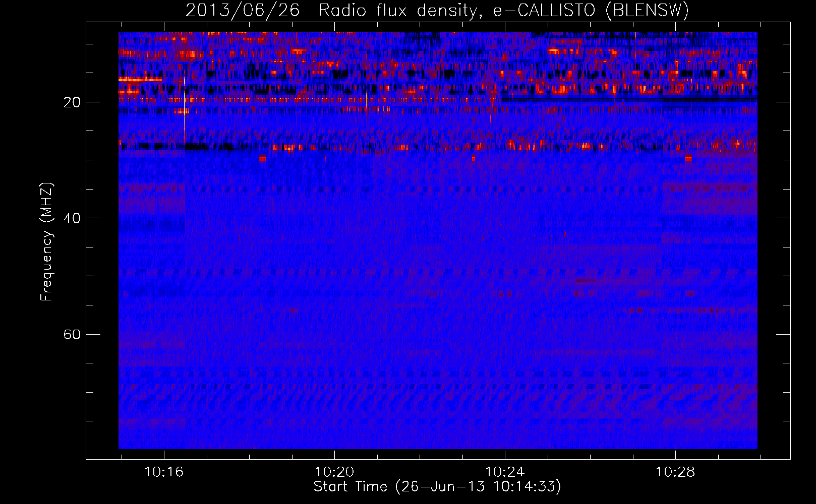Viewport: 816px width, 504px height.
Task: Select the 60 MHz frequency tick label
Action: 72,335
